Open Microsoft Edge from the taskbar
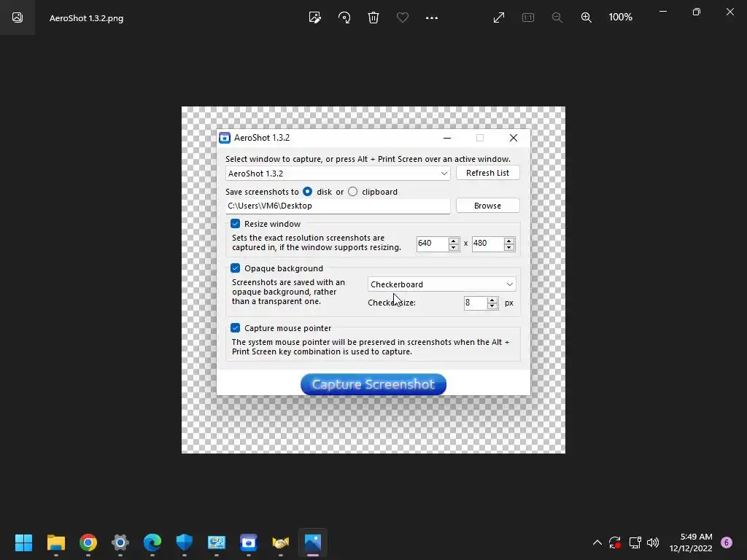The image size is (747, 560). pyautogui.click(x=152, y=542)
